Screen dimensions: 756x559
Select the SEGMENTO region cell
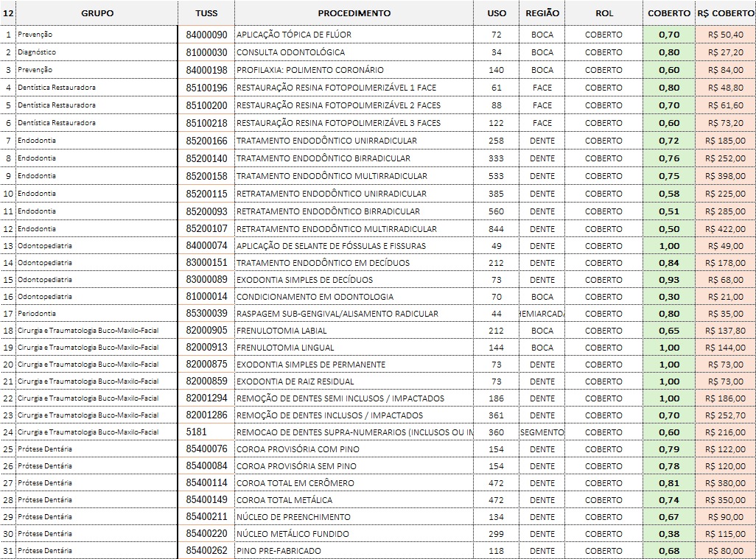542,432
